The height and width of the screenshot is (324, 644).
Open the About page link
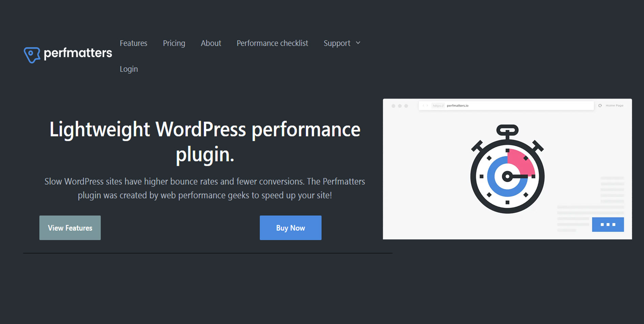[211, 43]
